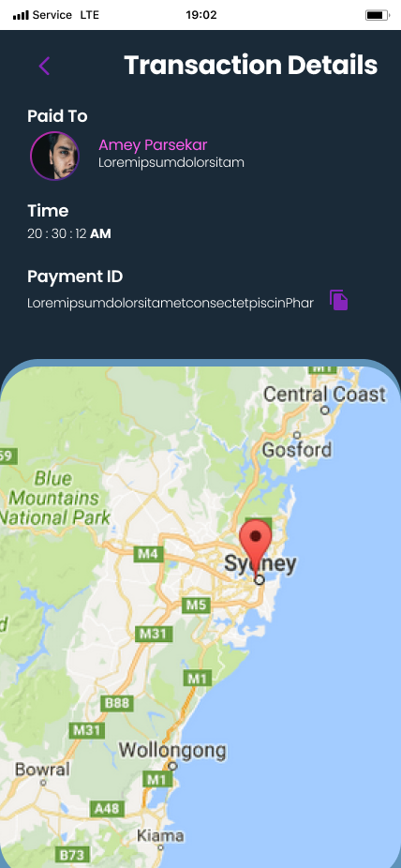
Task: Click the Transaction Details title
Action: pyautogui.click(x=250, y=66)
